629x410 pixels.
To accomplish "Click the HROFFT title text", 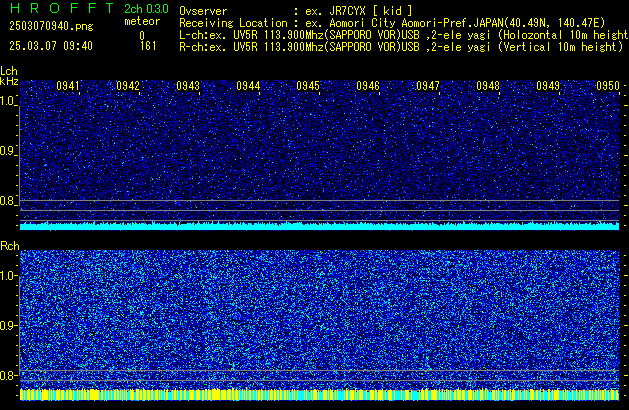I will tap(61, 8).
